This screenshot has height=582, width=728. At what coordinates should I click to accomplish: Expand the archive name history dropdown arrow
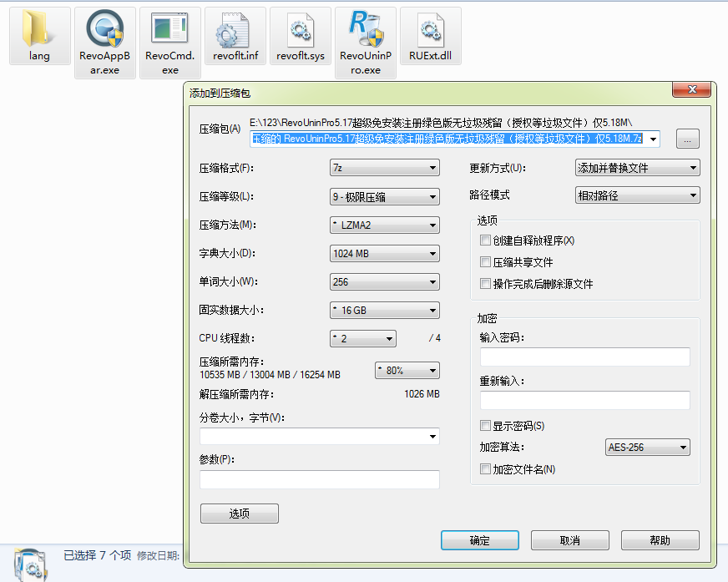point(653,139)
